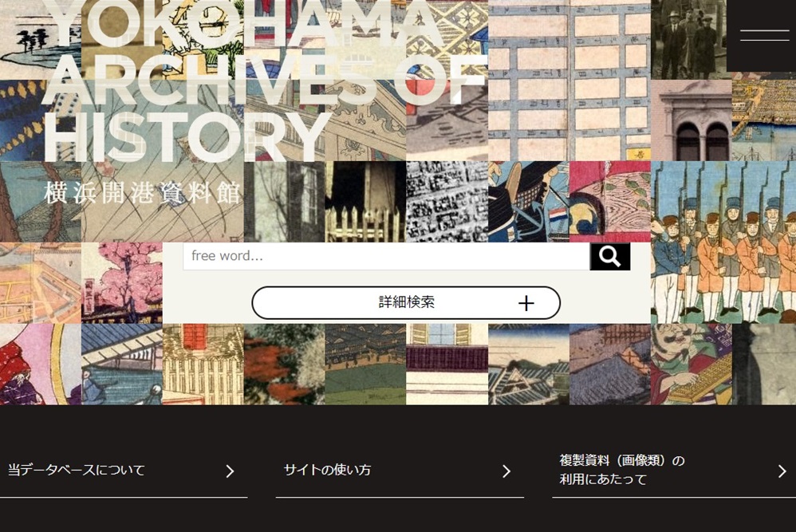The image size is (796, 532).
Task: Click the soldiers in orange uniforms thumbnail
Action: pos(723,242)
